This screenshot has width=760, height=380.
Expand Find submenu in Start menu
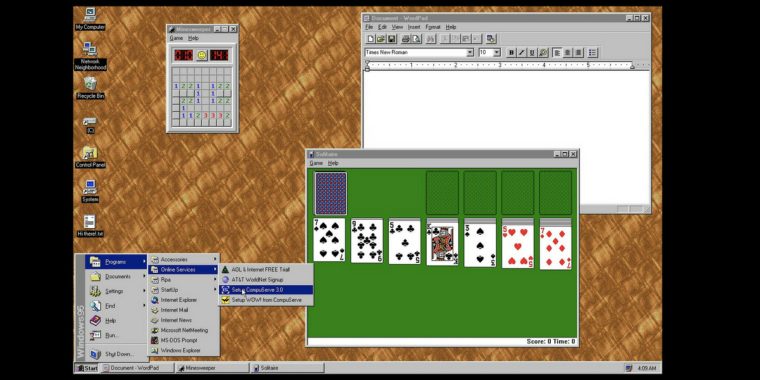point(116,306)
